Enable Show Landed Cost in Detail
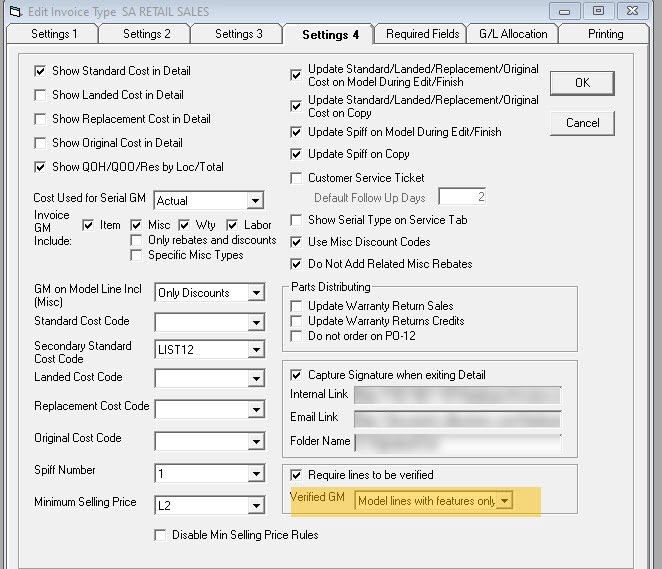662x569 pixels. 40,95
